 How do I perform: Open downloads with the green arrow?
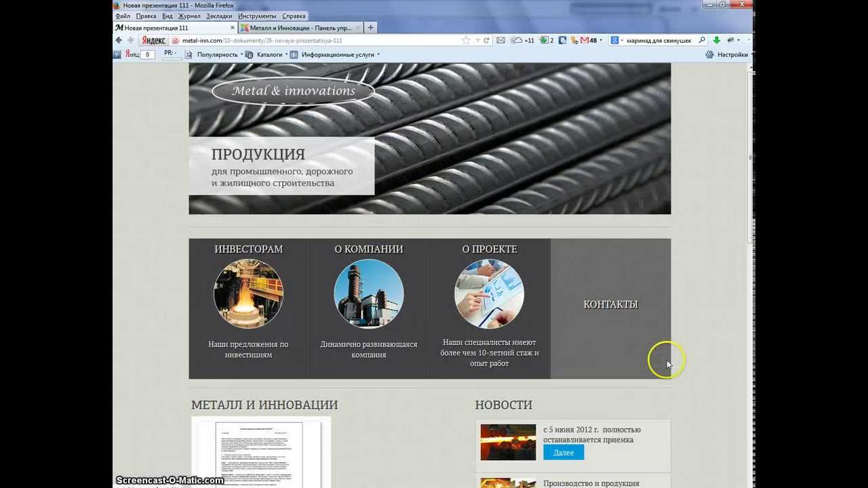[716, 41]
